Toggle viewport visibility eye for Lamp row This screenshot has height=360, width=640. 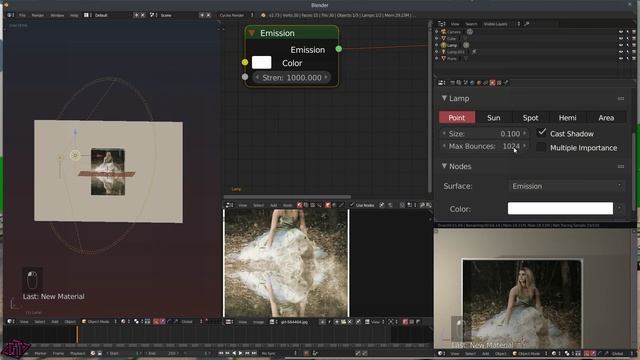click(x=621, y=45)
